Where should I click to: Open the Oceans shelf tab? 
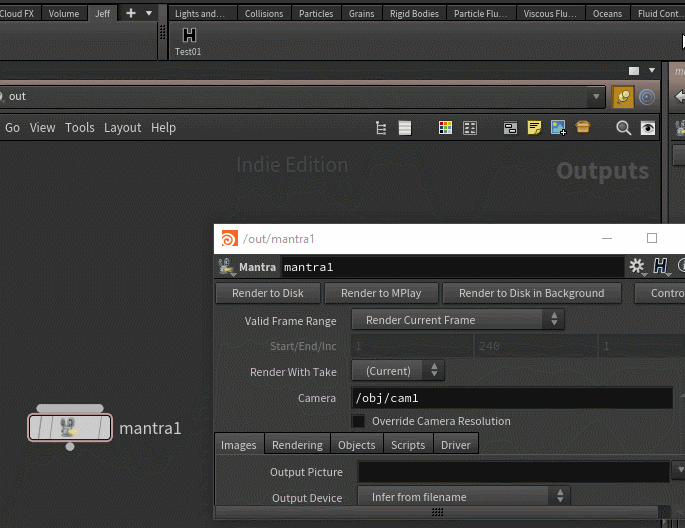[607, 14]
